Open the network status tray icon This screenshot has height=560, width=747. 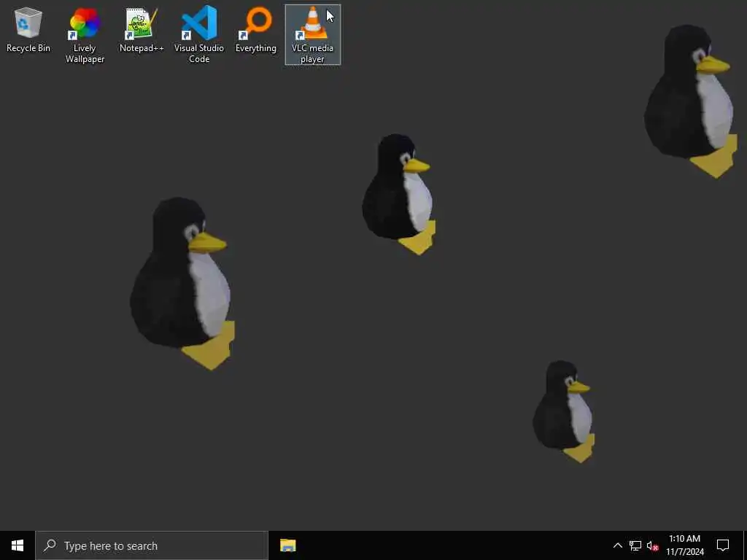point(635,545)
